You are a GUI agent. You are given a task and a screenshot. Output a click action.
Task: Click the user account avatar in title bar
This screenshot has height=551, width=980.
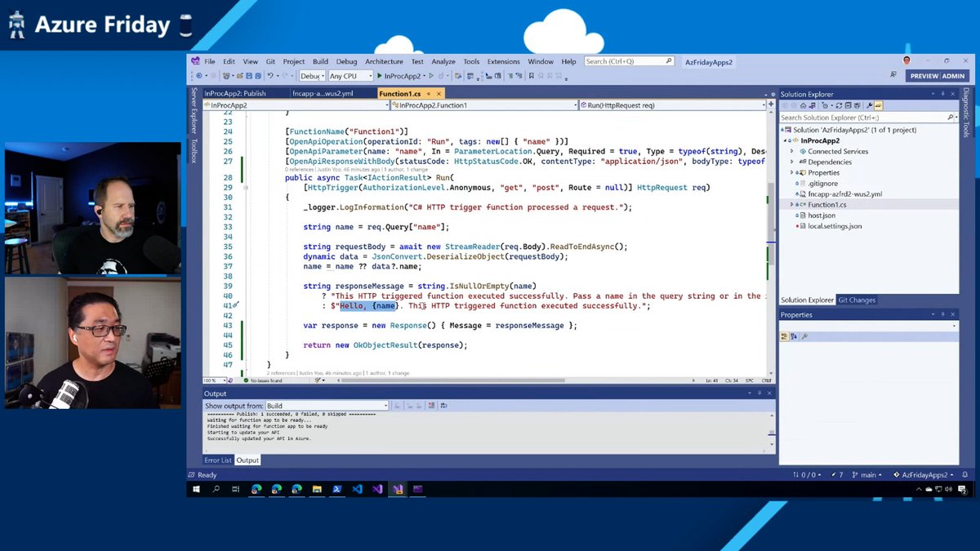[x=906, y=60]
